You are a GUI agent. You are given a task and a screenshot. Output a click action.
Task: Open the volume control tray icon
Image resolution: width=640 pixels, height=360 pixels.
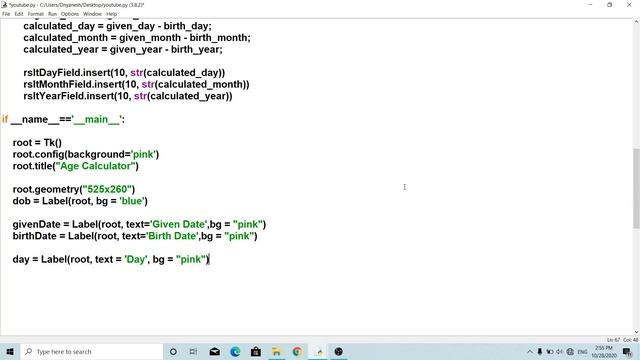point(560,351)
